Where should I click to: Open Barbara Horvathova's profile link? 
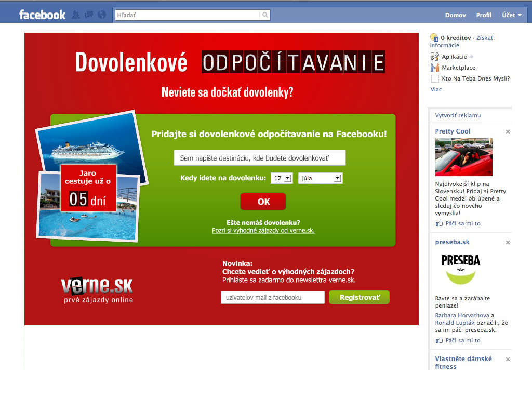point(462,315)
